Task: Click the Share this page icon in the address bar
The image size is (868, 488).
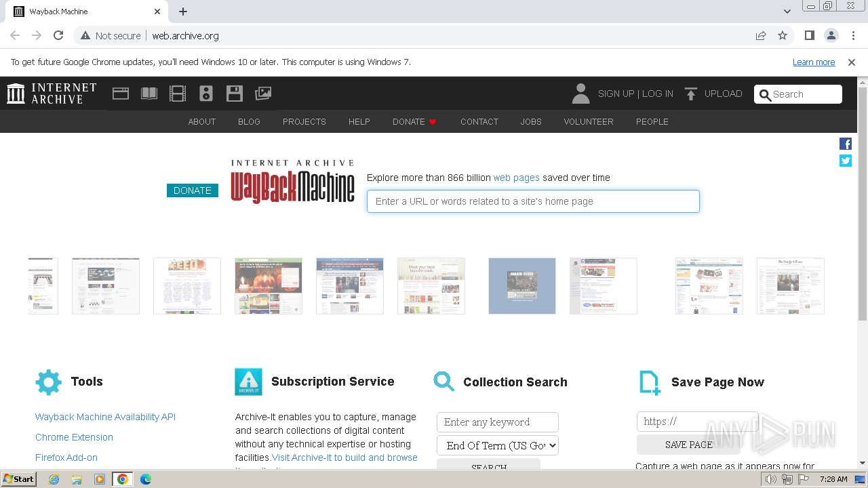Action: click(x=761, y=36)
